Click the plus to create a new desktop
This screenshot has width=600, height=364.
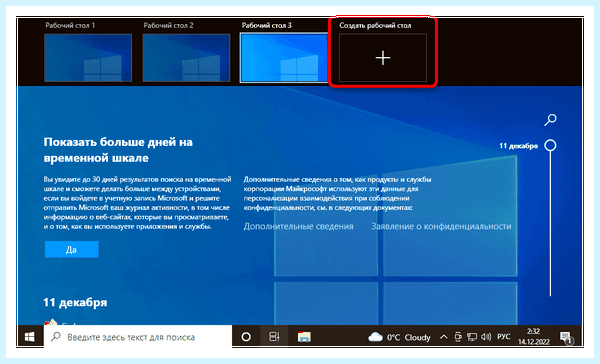[383, 58]
